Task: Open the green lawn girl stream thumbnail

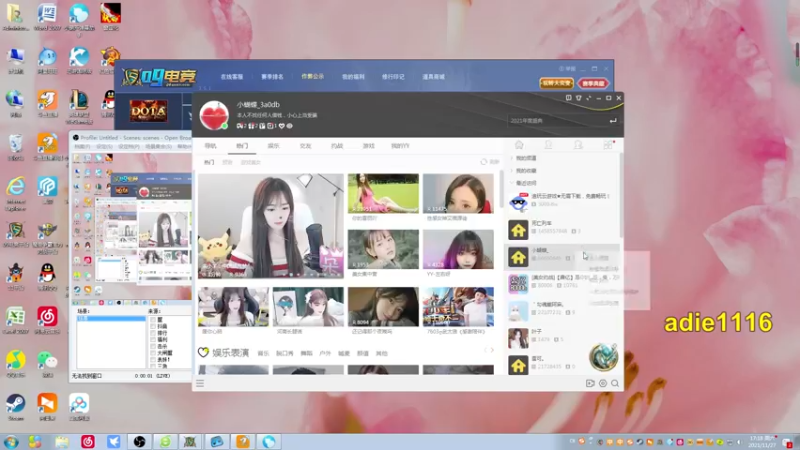Action: point(383,193)
